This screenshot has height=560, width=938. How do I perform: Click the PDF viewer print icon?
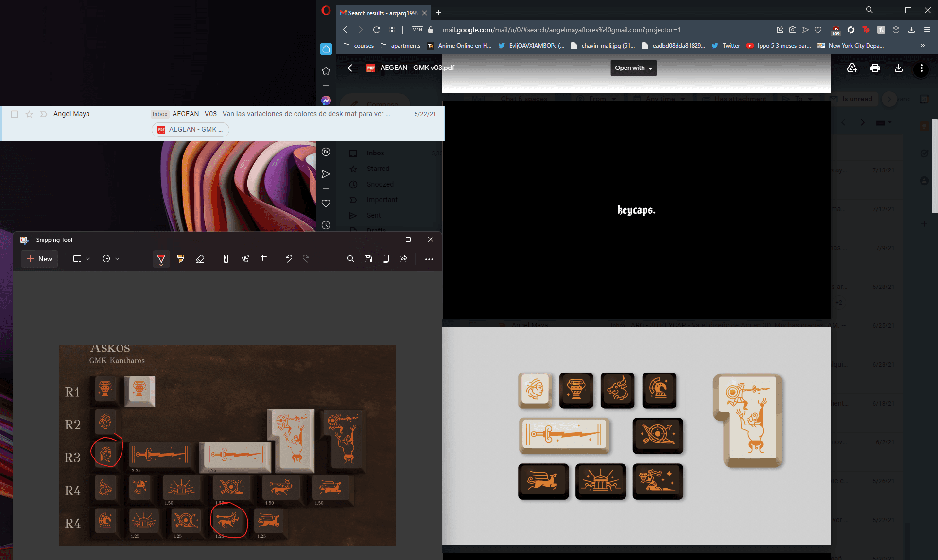(x=875, y=68)
